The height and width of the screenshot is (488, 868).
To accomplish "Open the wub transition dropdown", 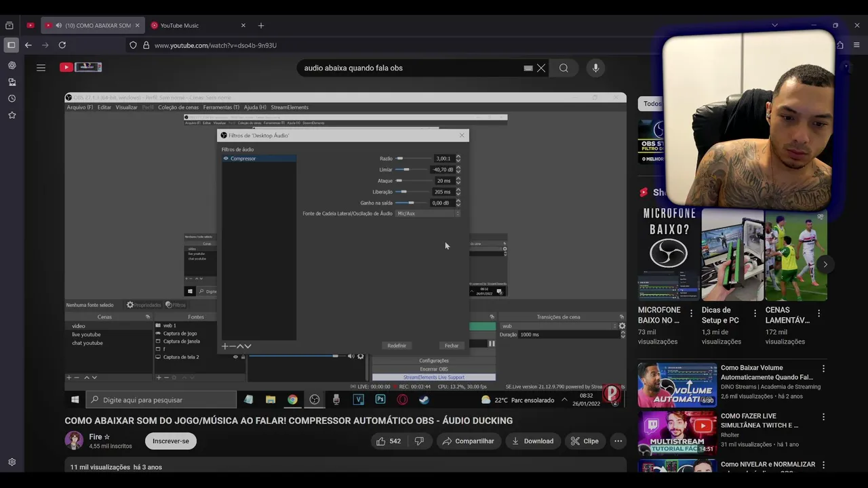I will tap(558, 326).
